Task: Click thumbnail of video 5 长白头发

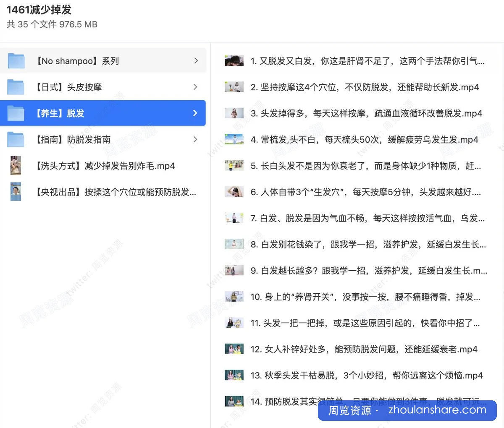Action: [x=234, y=165]
